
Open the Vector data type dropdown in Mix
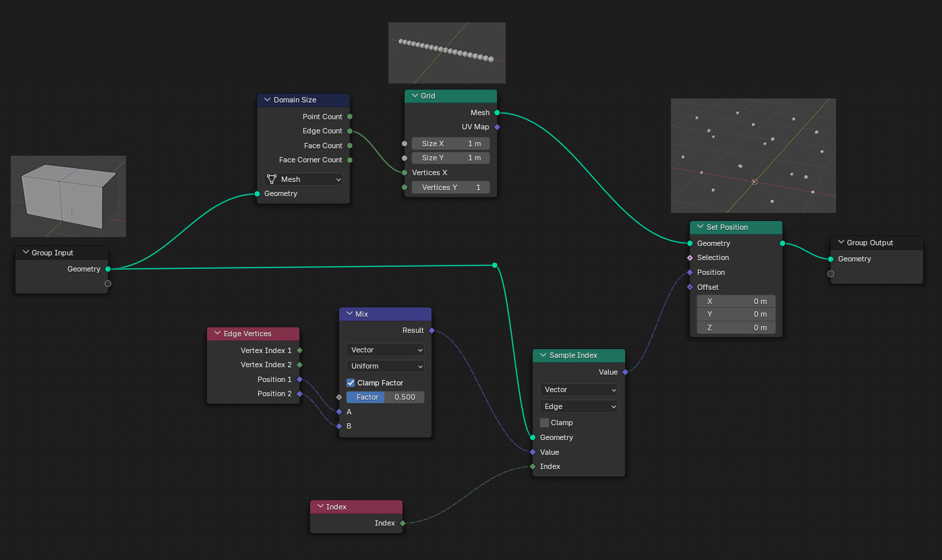click(385, 350)
